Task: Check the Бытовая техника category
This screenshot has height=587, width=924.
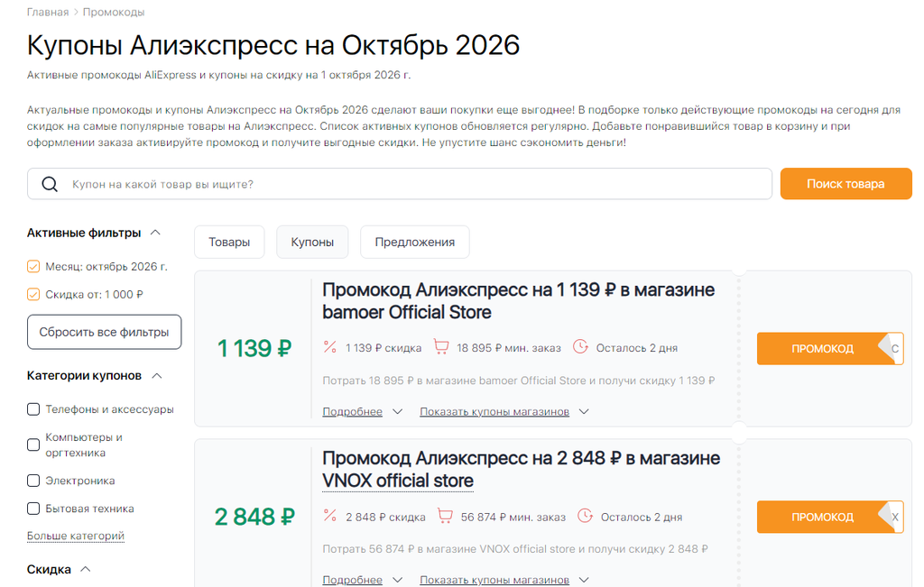Action: (x=33, y=509)
